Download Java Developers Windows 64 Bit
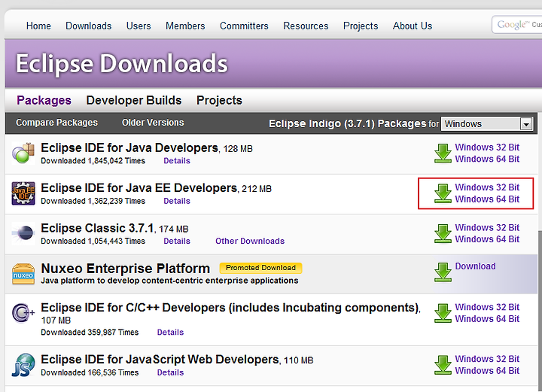This screenshot has width=542, height=392. [487, 159]
